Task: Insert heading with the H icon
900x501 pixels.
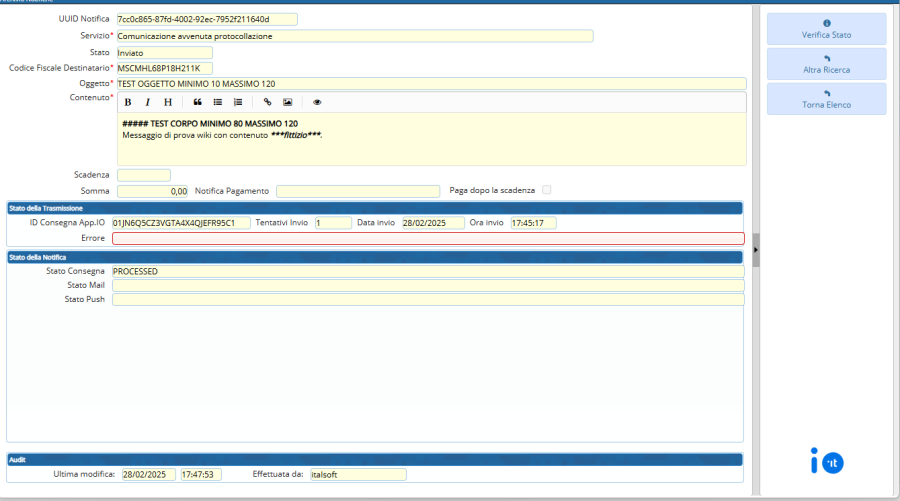Action: click(168, 102)
